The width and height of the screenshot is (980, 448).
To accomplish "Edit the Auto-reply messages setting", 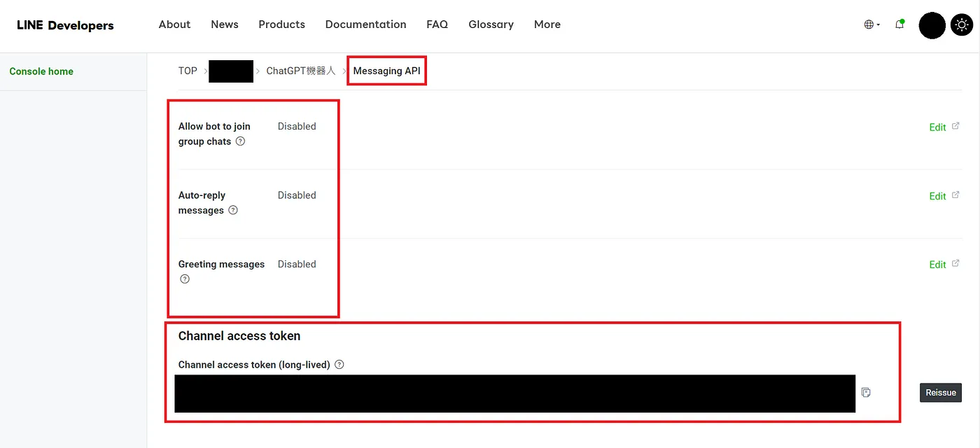I will point(937,196).
